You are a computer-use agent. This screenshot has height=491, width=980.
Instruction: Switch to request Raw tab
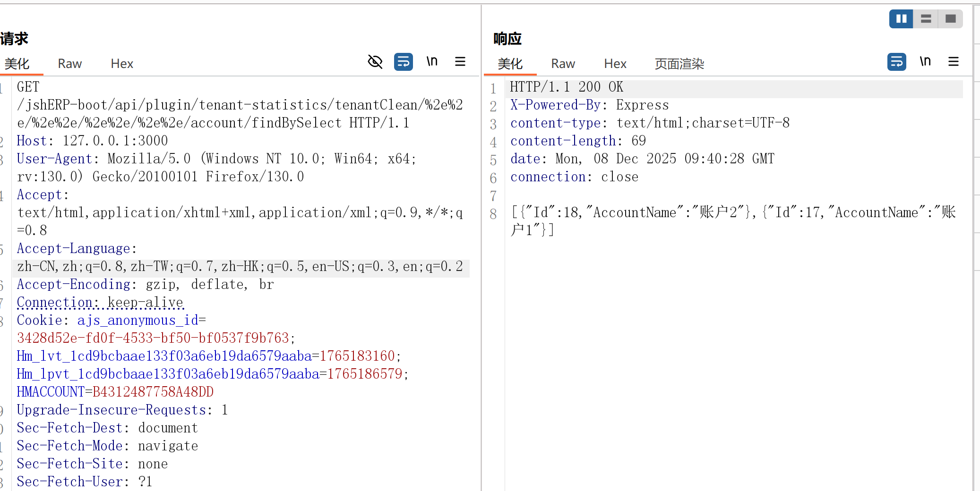tap(69, 64)
